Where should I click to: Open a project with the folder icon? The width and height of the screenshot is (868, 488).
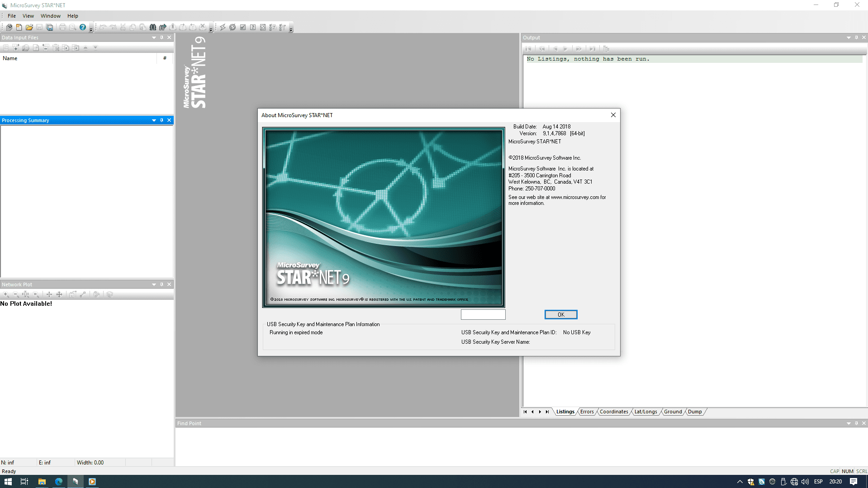pos(29,27)
